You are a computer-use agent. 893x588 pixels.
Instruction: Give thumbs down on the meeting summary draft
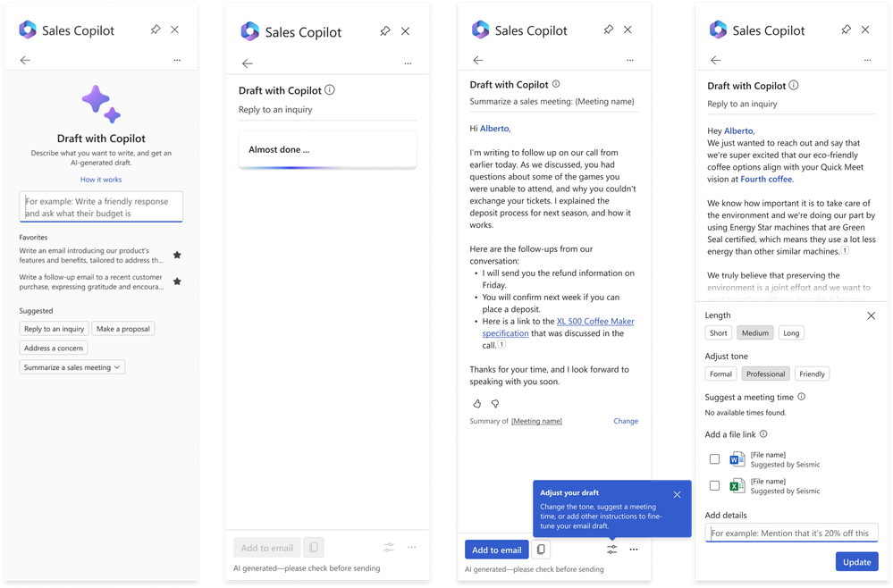pyautogui.click(x=495, y=404)
